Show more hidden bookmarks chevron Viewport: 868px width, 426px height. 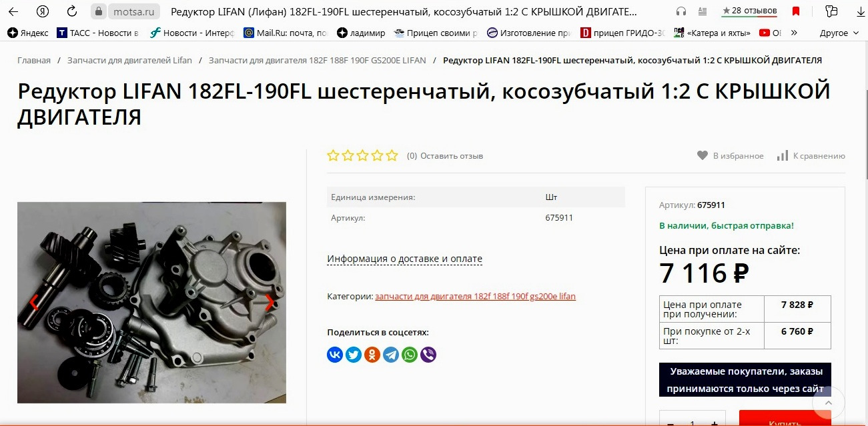pos(794,33)
